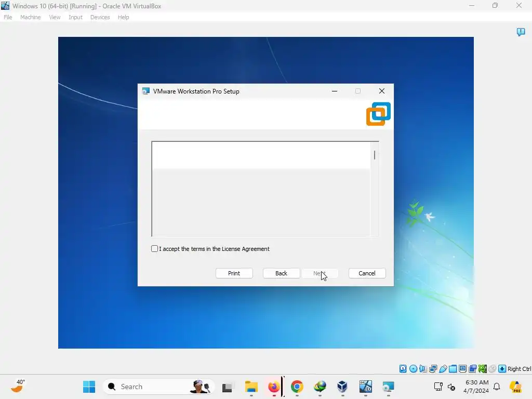
Task: Open the Help menu
Action: tap(124, 17)
